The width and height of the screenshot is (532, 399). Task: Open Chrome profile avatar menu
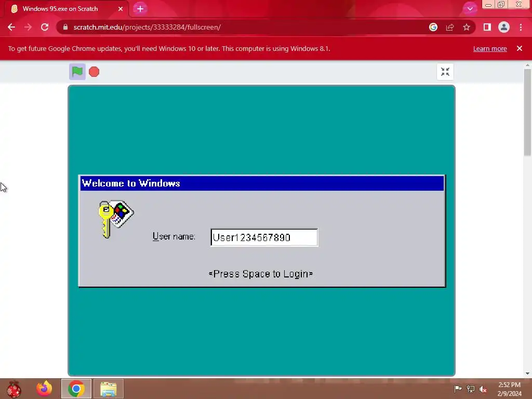point(504,27)
